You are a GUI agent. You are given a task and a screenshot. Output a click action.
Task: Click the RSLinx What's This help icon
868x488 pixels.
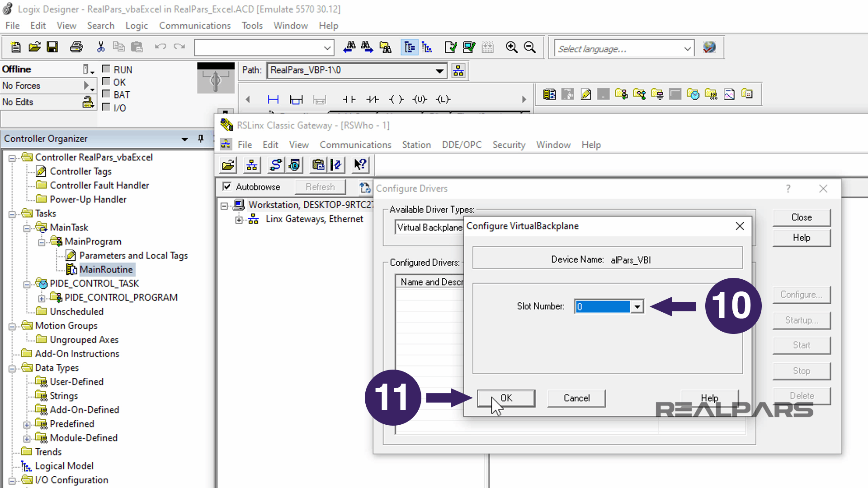click(x=360, y=165)
